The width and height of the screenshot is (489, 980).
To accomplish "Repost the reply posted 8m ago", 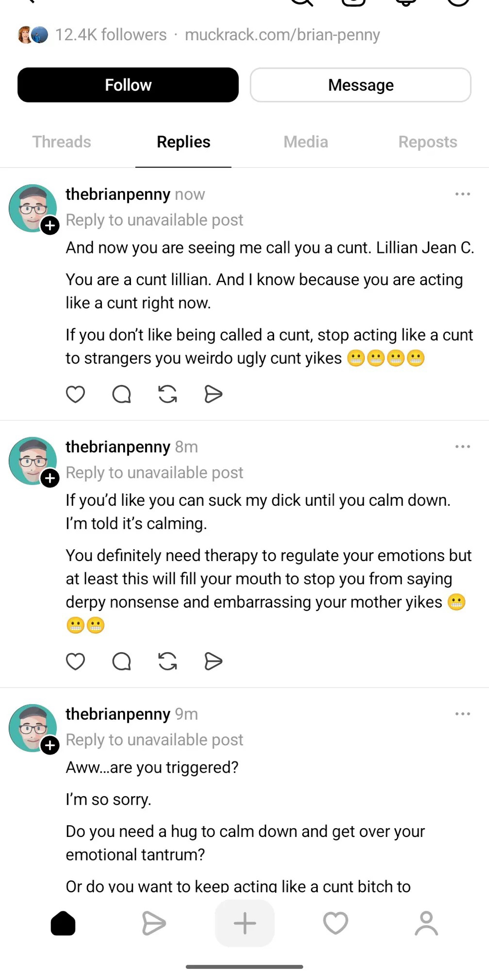I will (167, 661).
